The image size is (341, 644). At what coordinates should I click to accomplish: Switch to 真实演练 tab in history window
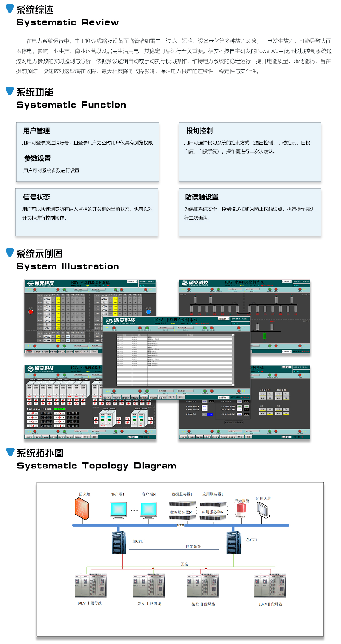click(x=153, y=398)
